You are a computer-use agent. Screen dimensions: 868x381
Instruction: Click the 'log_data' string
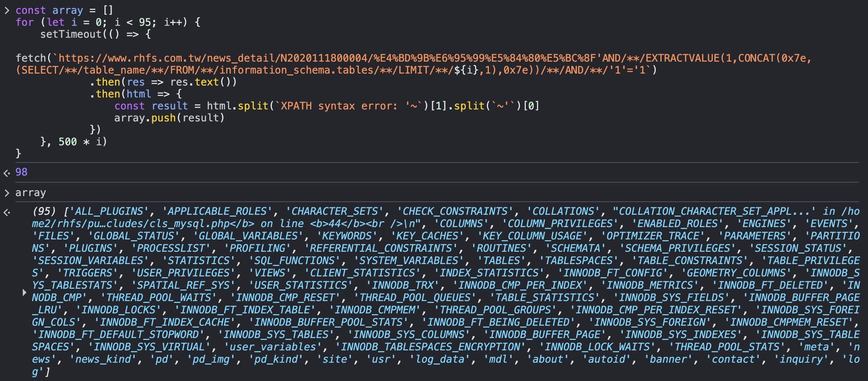440,359
